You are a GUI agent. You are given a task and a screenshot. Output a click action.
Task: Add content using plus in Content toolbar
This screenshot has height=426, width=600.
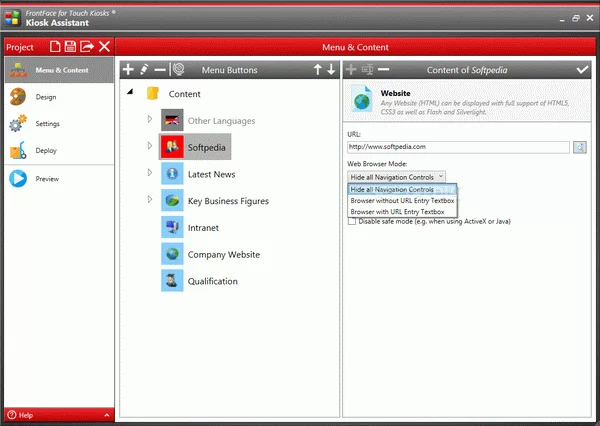click(x=351, y=69)
